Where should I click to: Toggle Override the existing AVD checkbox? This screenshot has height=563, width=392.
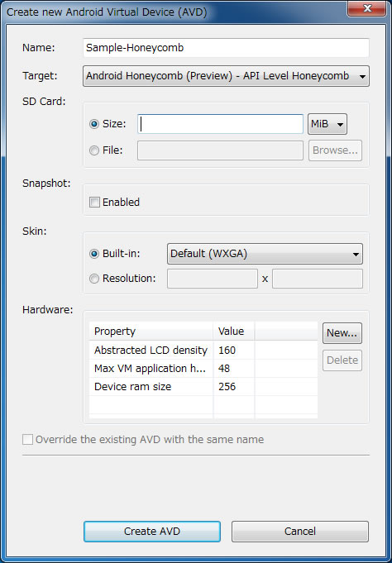(x=27, y=440)
